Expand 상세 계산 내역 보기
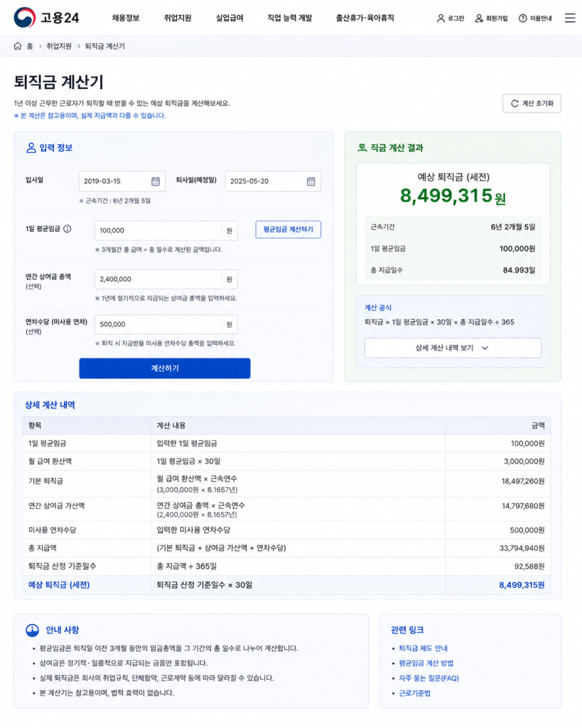Image resolution: width=582 pixels, height=728 pixels. [x=453, y=348]
